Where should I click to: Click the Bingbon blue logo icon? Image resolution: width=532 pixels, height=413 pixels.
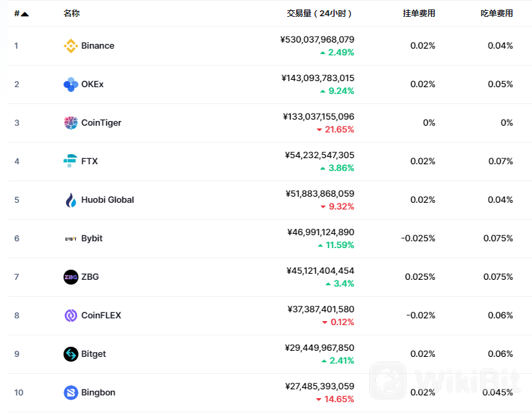pos(70,393)
